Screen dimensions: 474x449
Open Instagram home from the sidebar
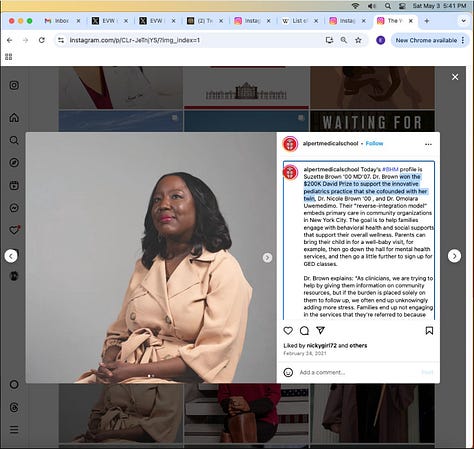click(x=14, y=117)
